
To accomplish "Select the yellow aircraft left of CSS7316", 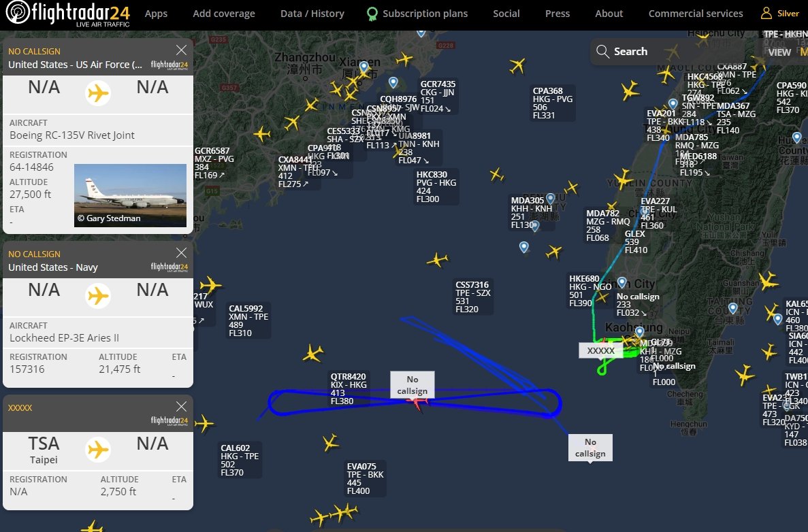I will tap(437, 260).
